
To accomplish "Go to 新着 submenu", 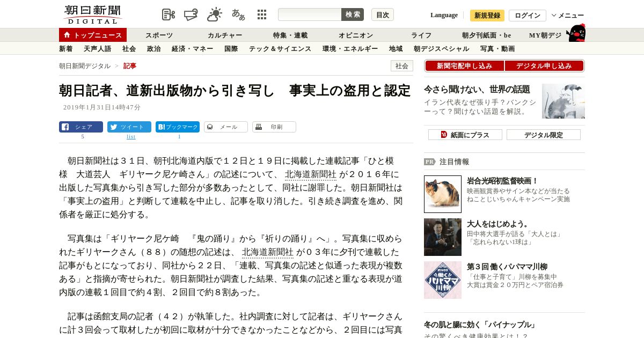I will (x=66, y=49).
